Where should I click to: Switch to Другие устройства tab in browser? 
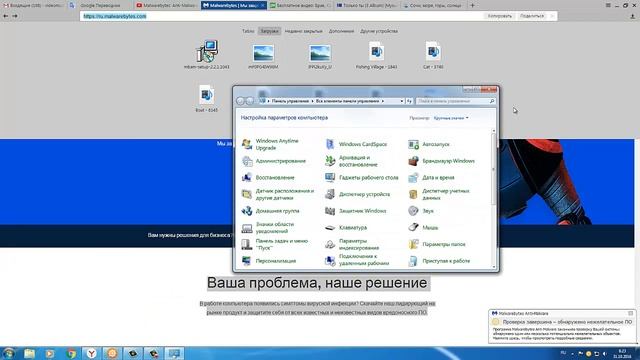coord(379,31)
